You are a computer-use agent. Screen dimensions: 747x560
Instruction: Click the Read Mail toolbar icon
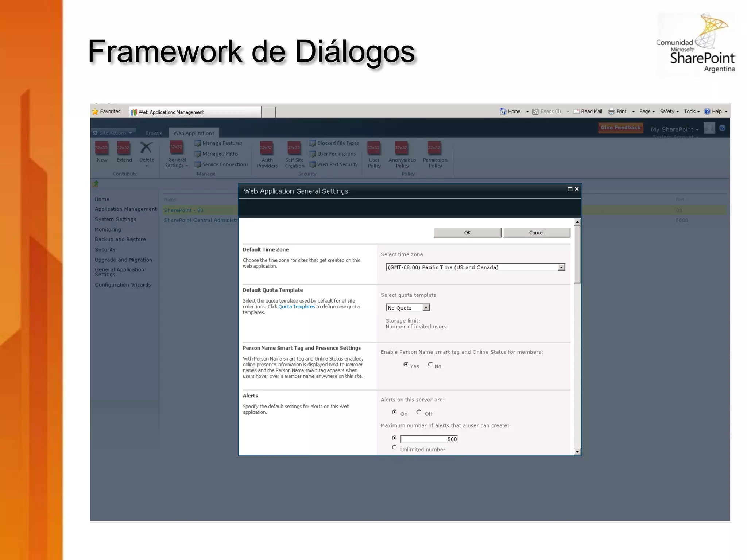pos(576,112)
